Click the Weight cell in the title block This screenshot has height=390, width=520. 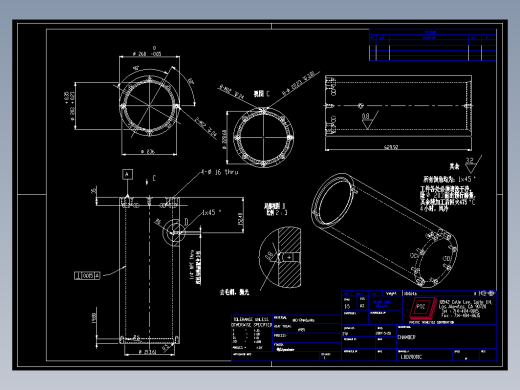(391, 294)
